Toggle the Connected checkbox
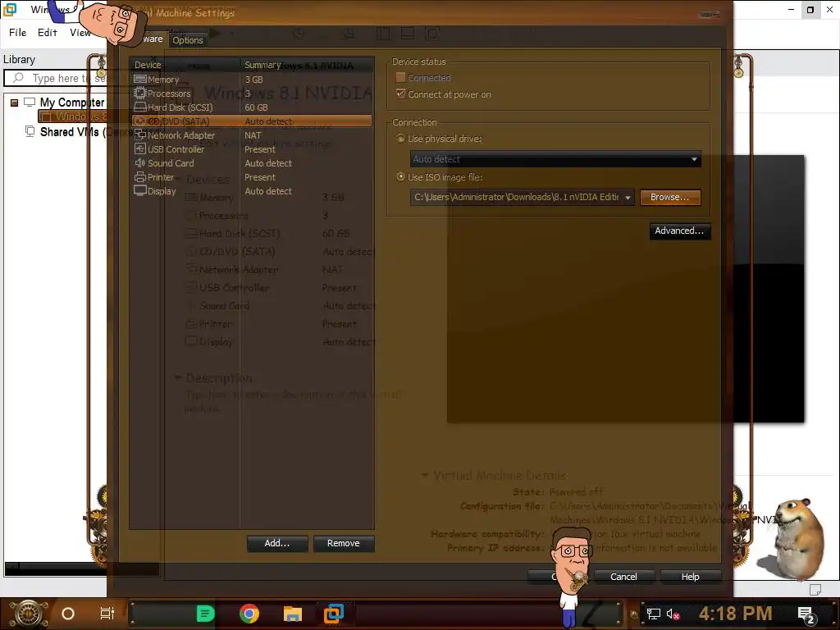This screenshot has height=630, width=840. tap(400, 78)
